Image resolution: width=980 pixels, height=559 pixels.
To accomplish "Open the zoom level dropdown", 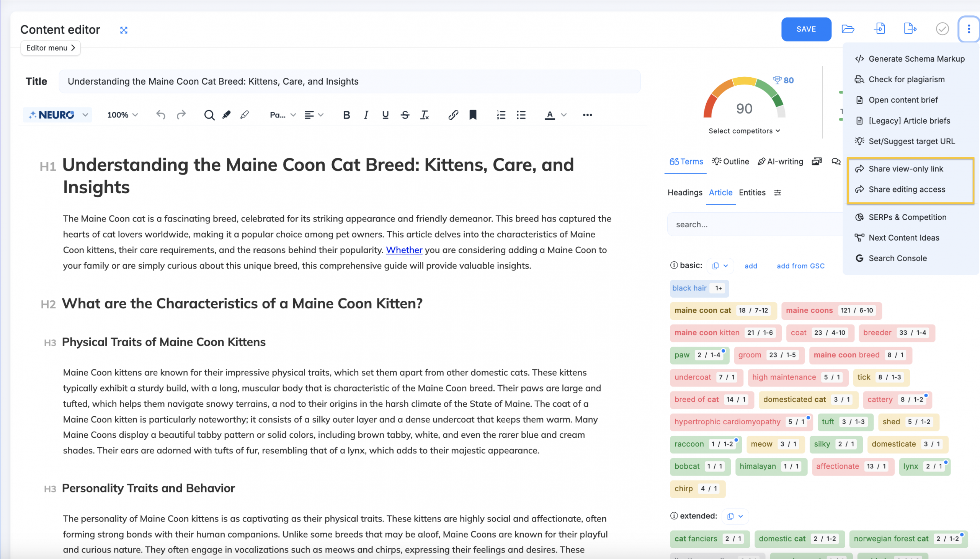I will pyautogui.click(x=123, y=114).
